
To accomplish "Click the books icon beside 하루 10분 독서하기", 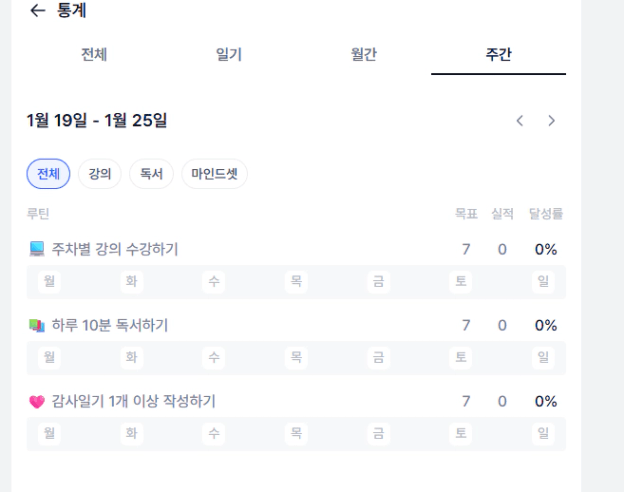I will (x=37, y=325).
